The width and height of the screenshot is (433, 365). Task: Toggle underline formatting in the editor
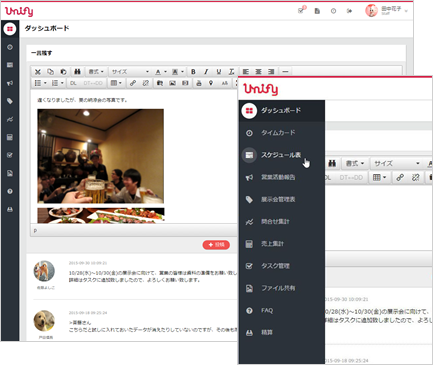tap(219, 72)
